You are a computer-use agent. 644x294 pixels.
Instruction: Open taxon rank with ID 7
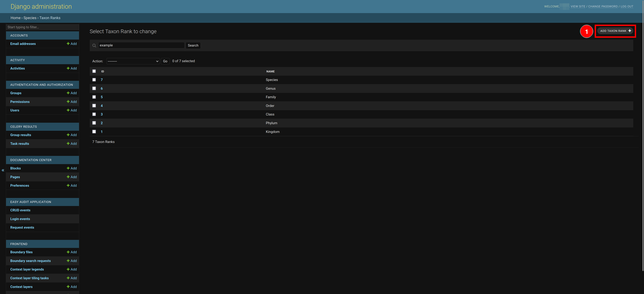(x=101, y=80)
